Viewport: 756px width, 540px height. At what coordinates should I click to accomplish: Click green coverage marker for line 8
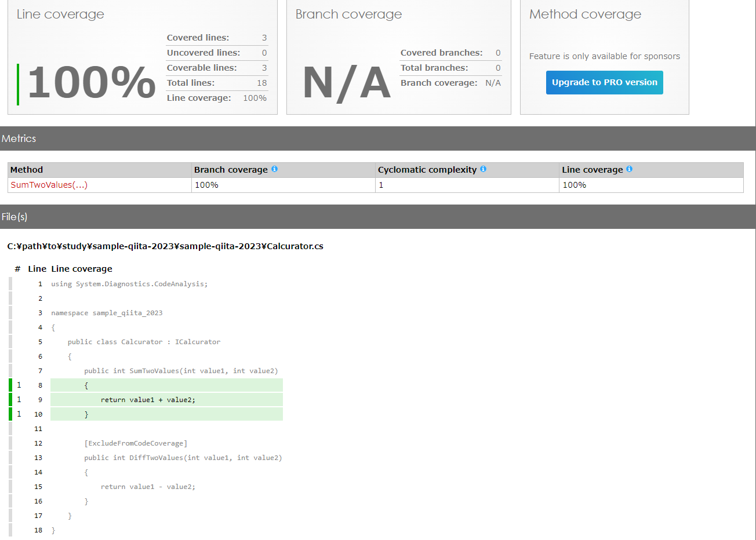[x=10, y=385]
